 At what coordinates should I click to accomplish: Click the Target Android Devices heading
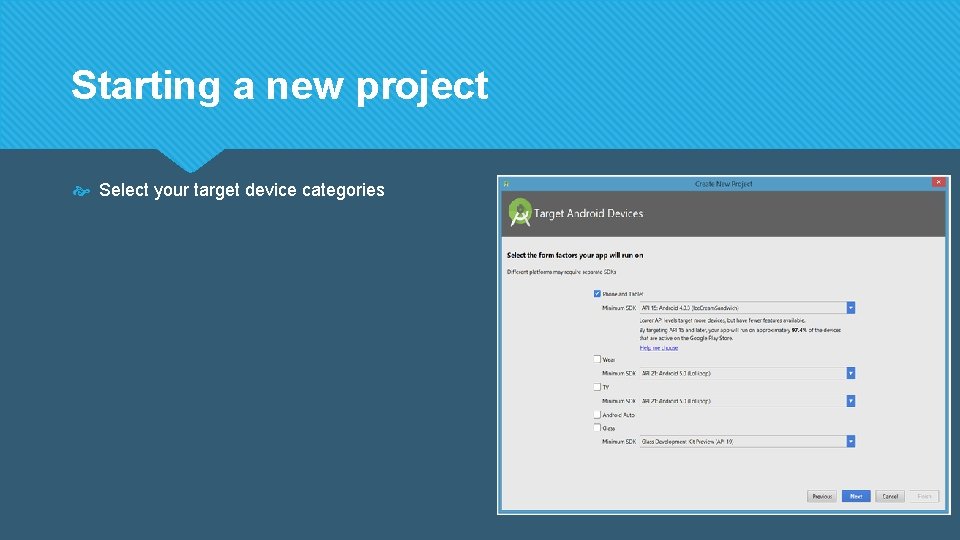click(588, 214)
